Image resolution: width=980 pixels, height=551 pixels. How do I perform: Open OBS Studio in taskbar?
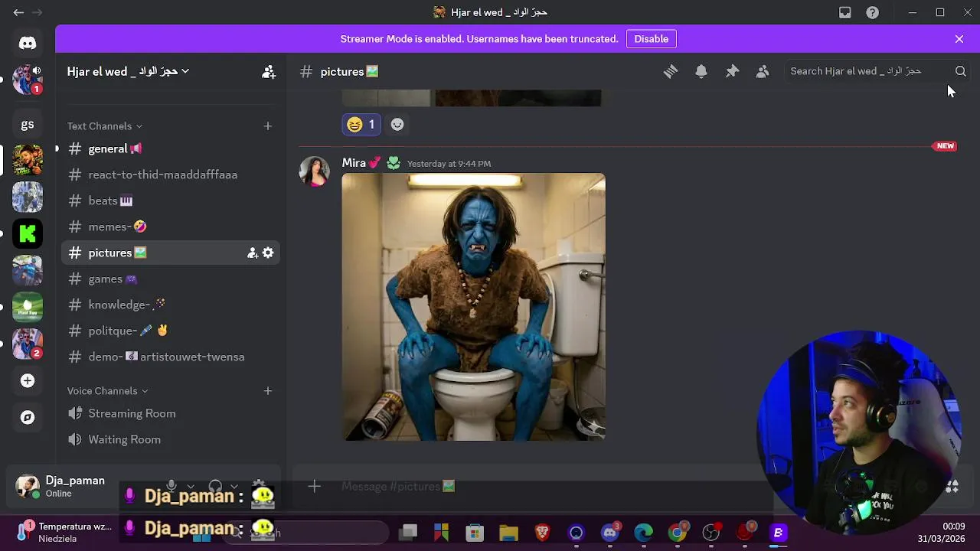711,533
